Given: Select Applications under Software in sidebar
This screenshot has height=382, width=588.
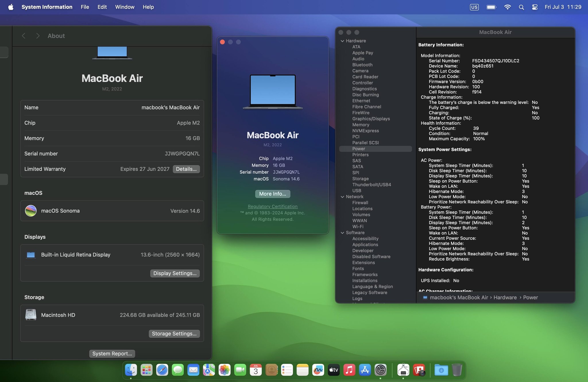Looking at the screenshot, I should click(x=365, y=245).
